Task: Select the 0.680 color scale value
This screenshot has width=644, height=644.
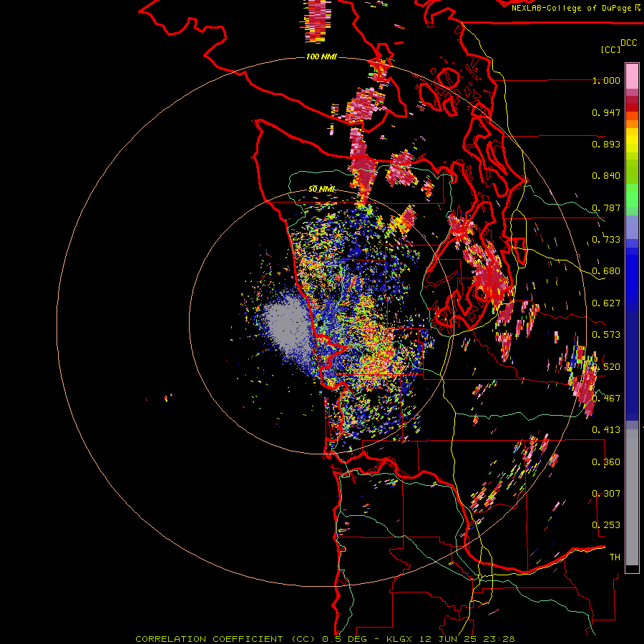Action: (x=606, y=271)
